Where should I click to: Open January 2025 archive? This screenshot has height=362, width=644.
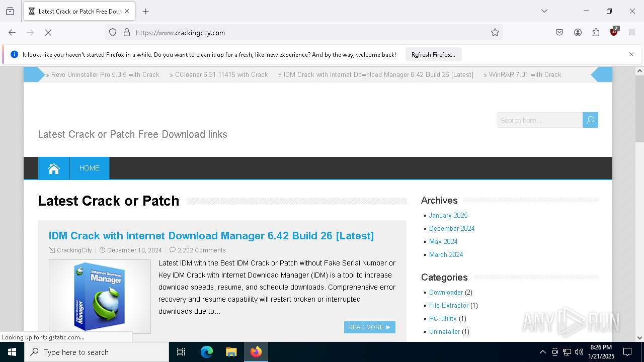pos(448,215)
